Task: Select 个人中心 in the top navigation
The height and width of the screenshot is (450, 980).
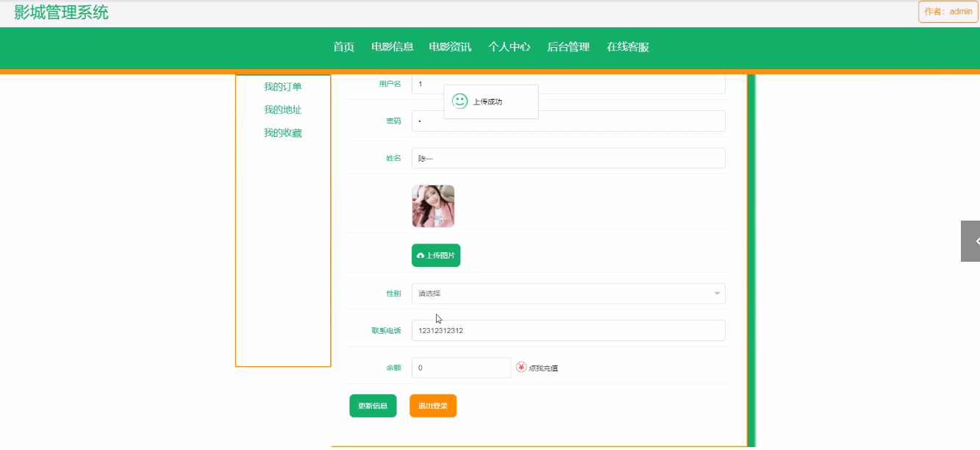Action: pos(509,47)
